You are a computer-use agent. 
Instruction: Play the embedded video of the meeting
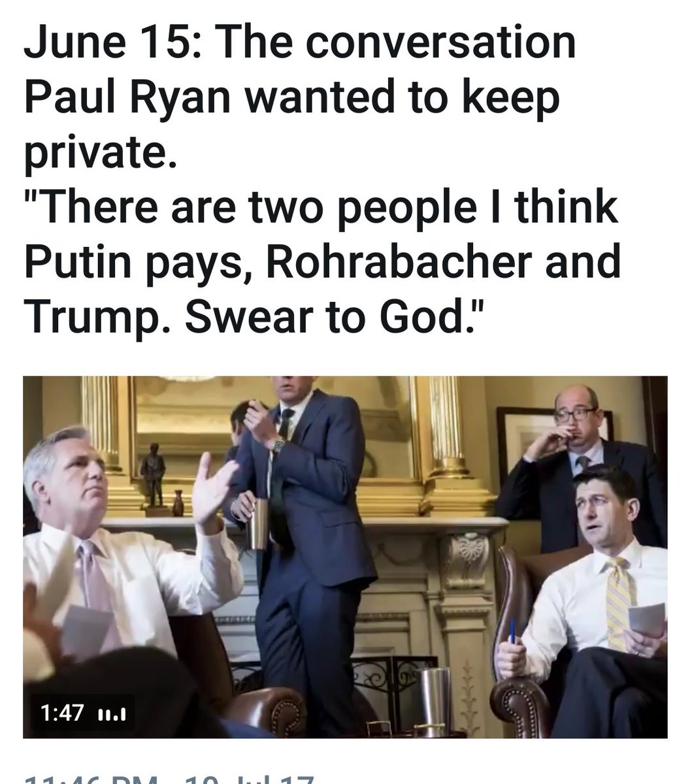click(345, 557)
